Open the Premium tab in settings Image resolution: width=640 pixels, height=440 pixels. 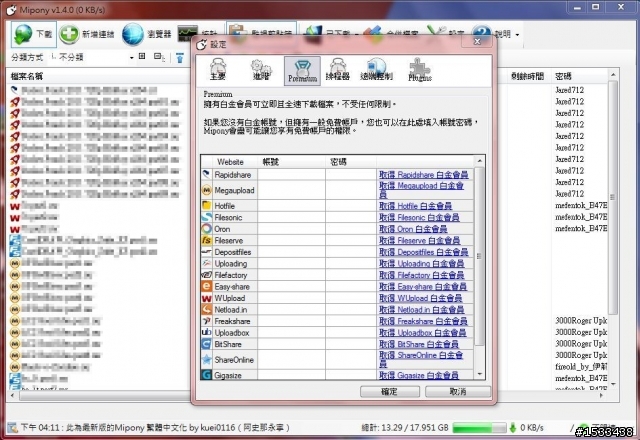[302, 71]
